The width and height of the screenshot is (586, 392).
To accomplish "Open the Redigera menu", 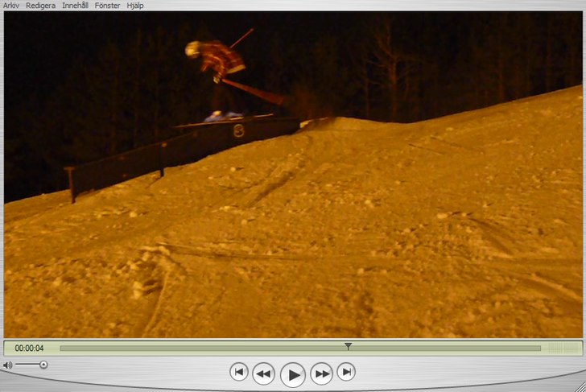I will point(41,5).
